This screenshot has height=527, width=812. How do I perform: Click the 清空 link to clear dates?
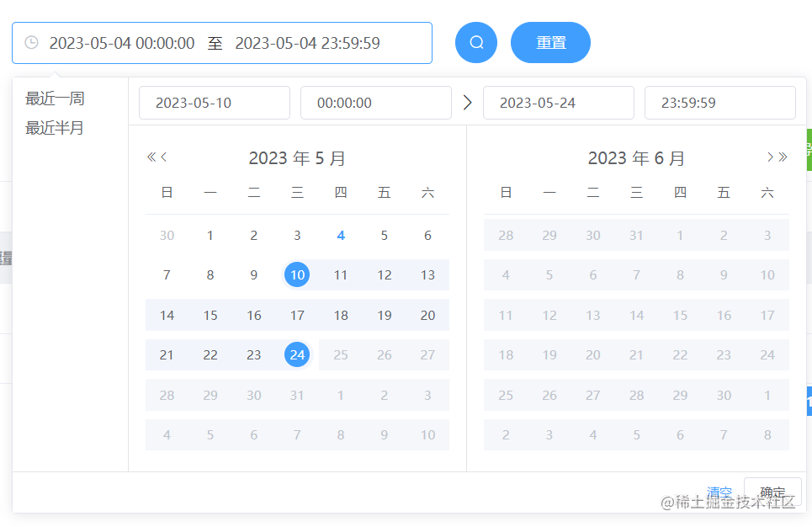pyautogui.click(x=719, y=492)
